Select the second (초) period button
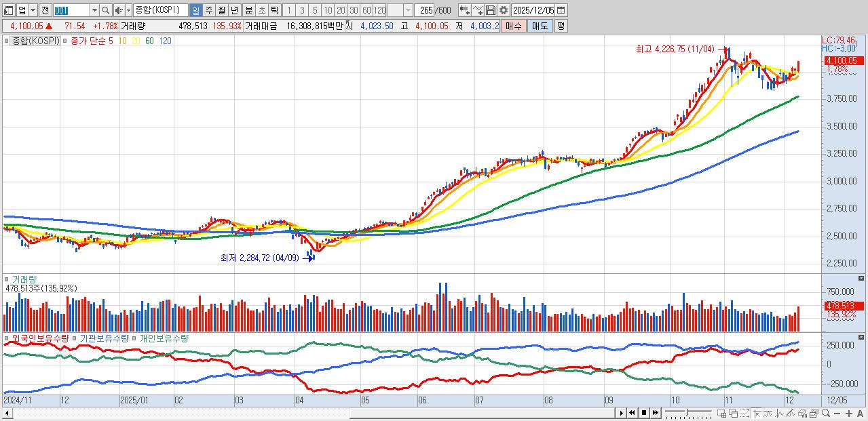This screenshot has height=421, width=868. [x=261, y=10]
